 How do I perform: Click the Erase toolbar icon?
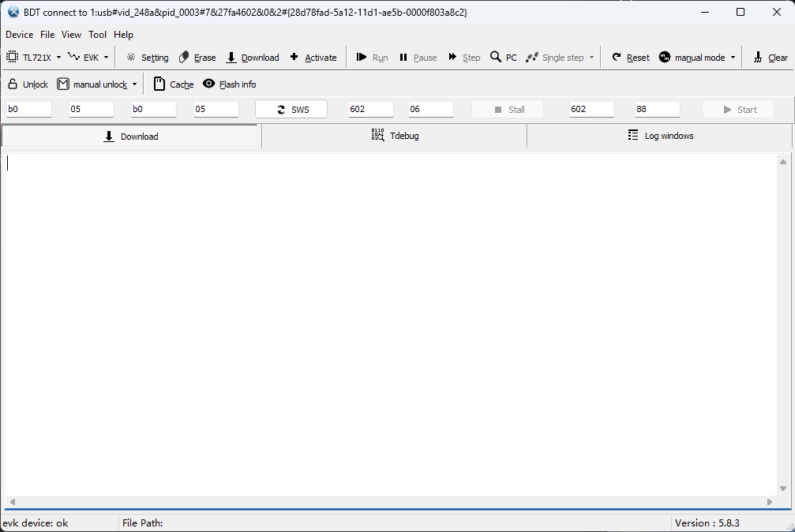tap(184, 58)
